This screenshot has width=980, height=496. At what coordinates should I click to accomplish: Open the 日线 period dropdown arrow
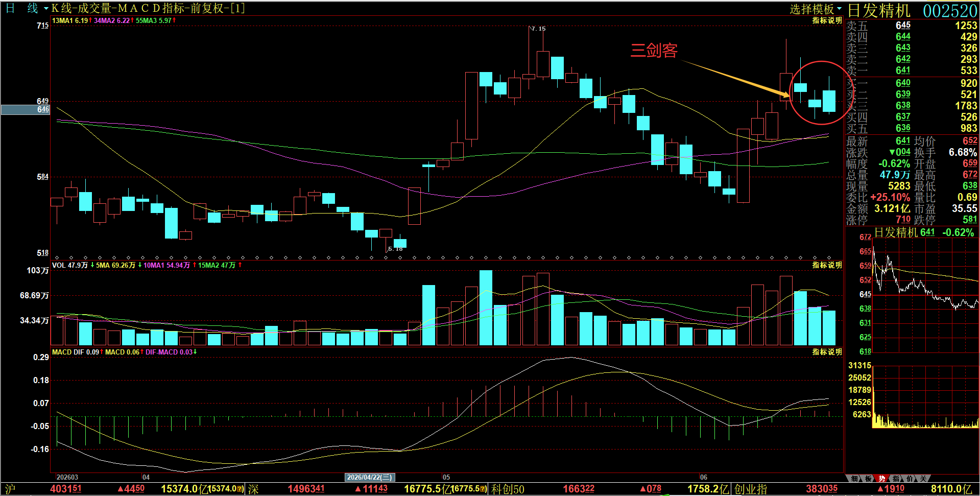[46, 9]
